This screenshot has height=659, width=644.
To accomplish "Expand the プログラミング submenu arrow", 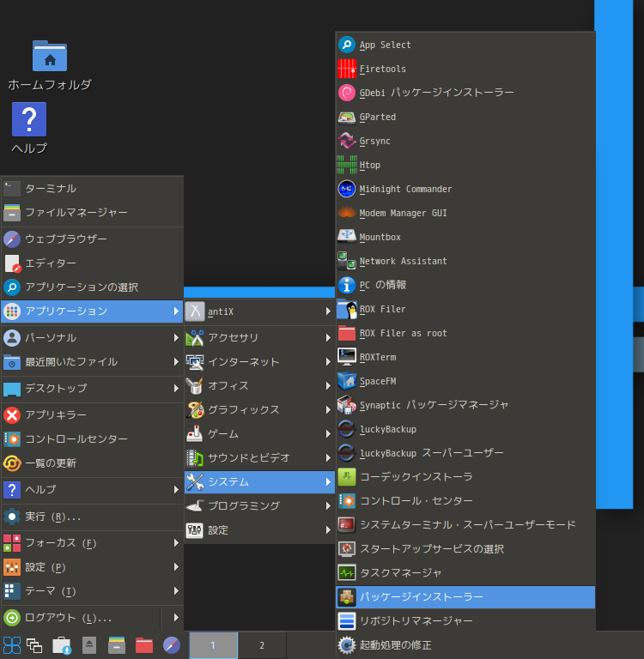I will [328, 506].
